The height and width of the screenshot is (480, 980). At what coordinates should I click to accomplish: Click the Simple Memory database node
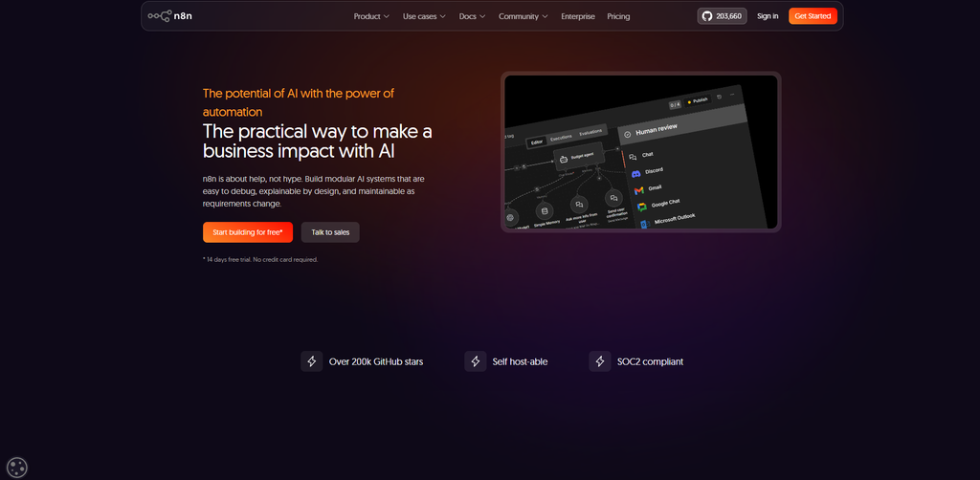(x=545, y=211)
